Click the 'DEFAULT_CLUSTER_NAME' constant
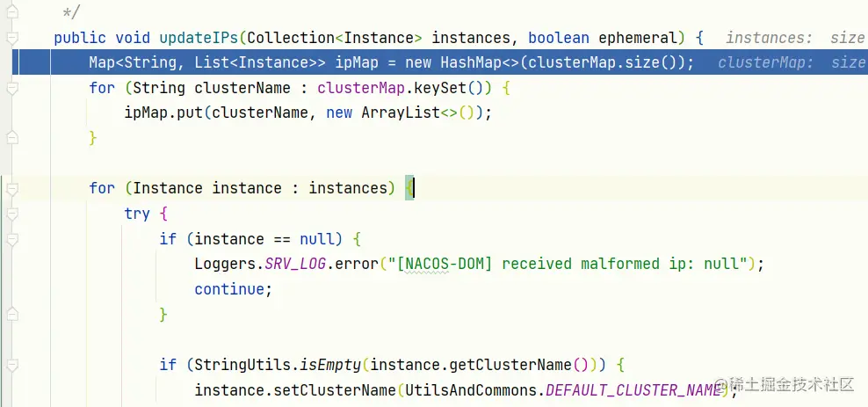This screenshot has height=407, width=868. coord(633,390)
